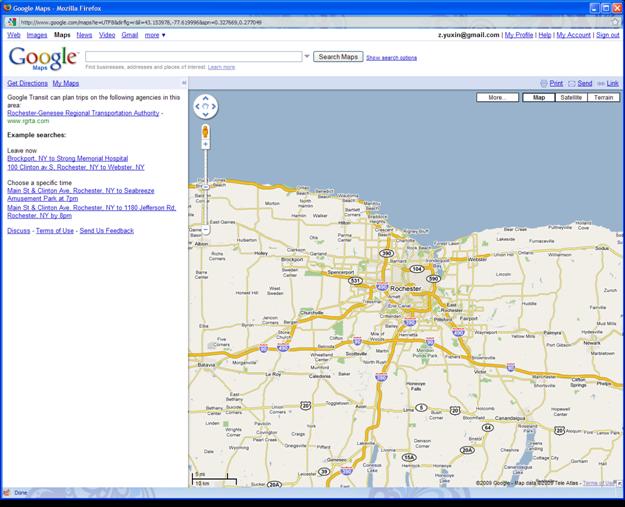Click the map Terms of Use link at bottom right
This screenshot has width=625, height=507.
point(600,483)
